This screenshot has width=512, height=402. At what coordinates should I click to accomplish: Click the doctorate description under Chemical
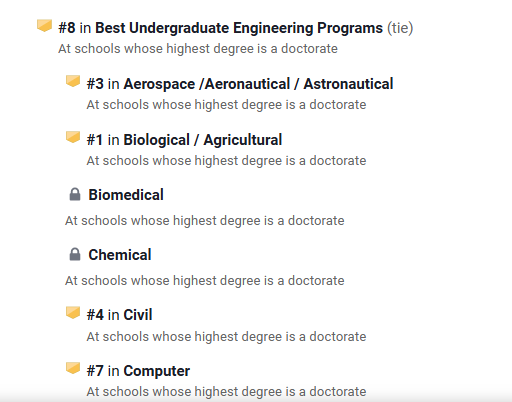click(x=205, y=281)
